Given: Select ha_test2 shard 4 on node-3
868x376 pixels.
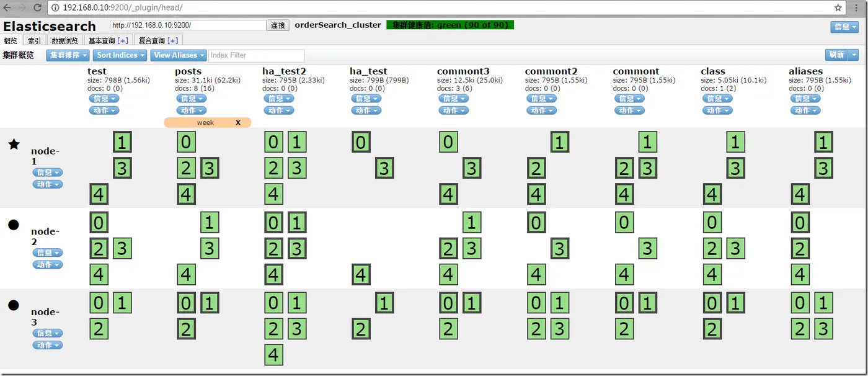Looking at the screenshot, I should click(x=273, y=355).
